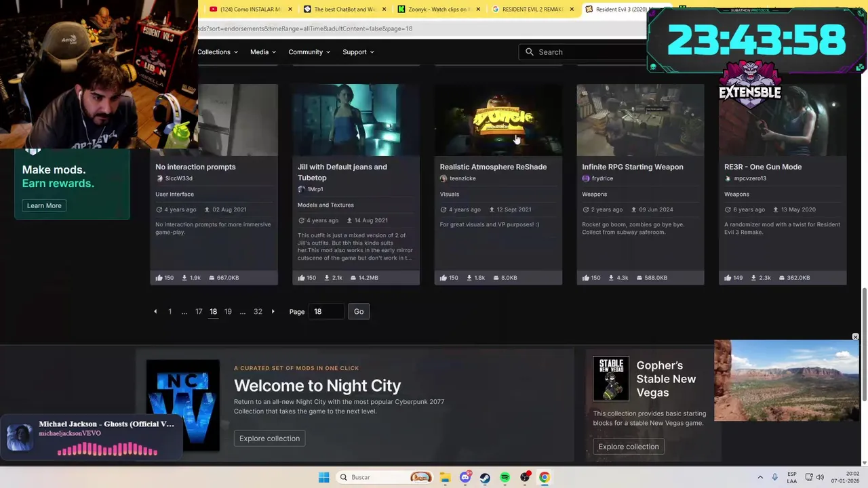The image size is (868, 488).
Task: Open the RE3R One Gun Mode thumbnail
Action: [x=783, y=120]
